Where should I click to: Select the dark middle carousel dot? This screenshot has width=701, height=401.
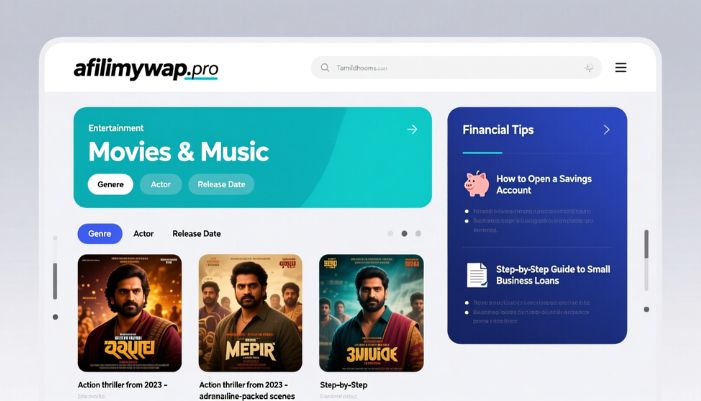pos(404,233)
